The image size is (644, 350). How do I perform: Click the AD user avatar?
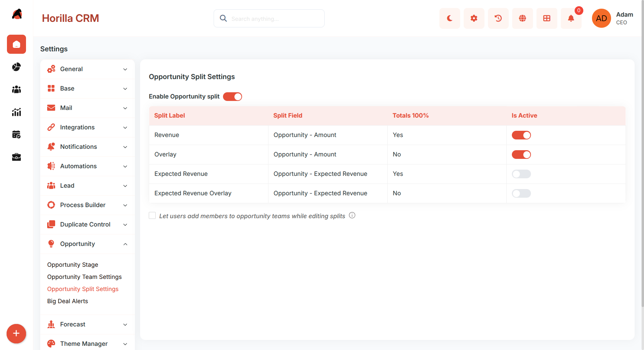[x=601, y=18]
